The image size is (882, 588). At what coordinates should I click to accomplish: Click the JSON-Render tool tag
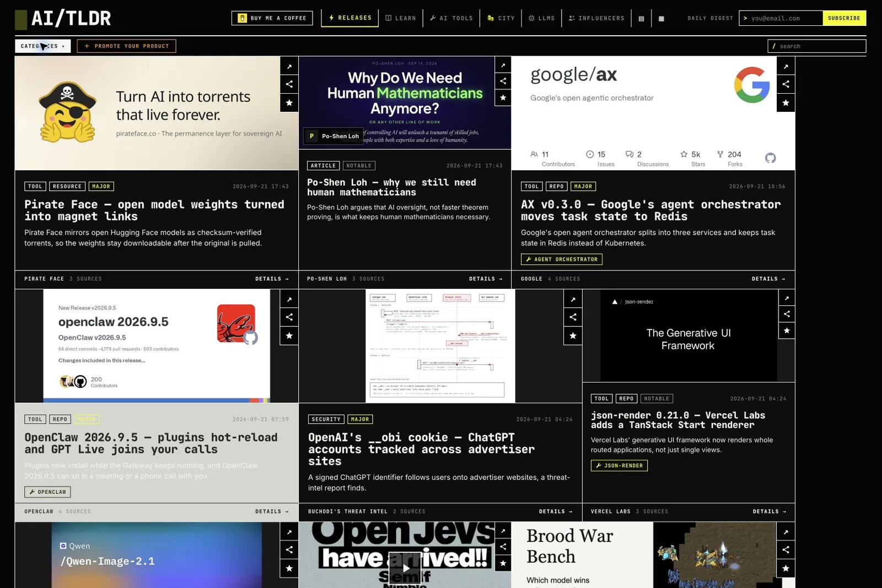click(619, 466)
